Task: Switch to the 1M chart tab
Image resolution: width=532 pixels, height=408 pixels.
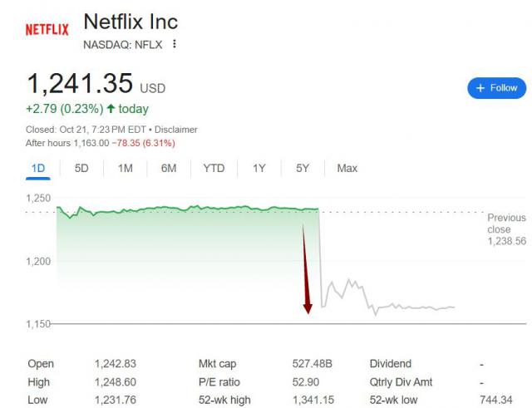Action: [125, 169]
